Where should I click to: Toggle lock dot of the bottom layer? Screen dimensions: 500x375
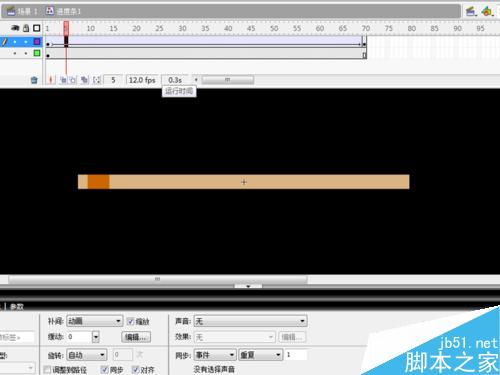[26, 53]
